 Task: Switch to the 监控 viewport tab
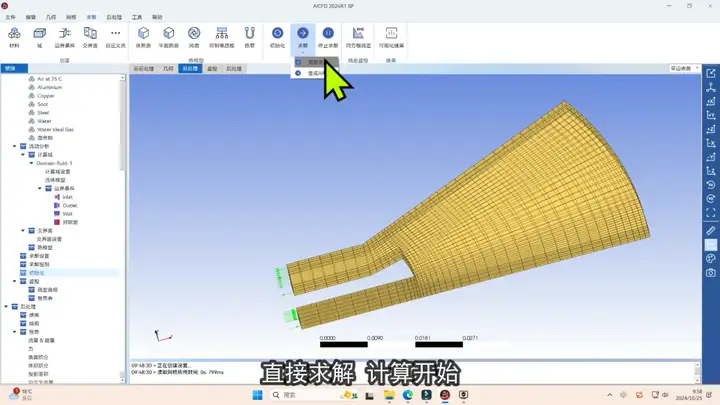coord(212,68)
